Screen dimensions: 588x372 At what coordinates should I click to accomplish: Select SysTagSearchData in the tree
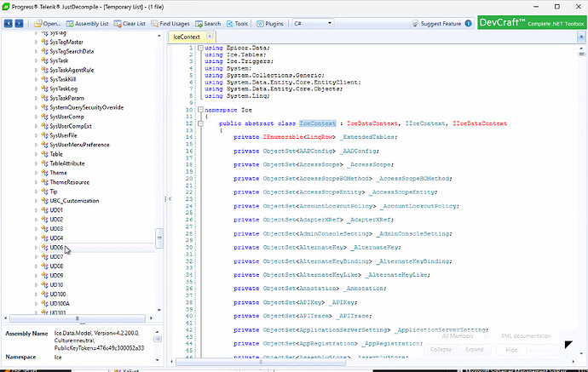click(72, 51)
